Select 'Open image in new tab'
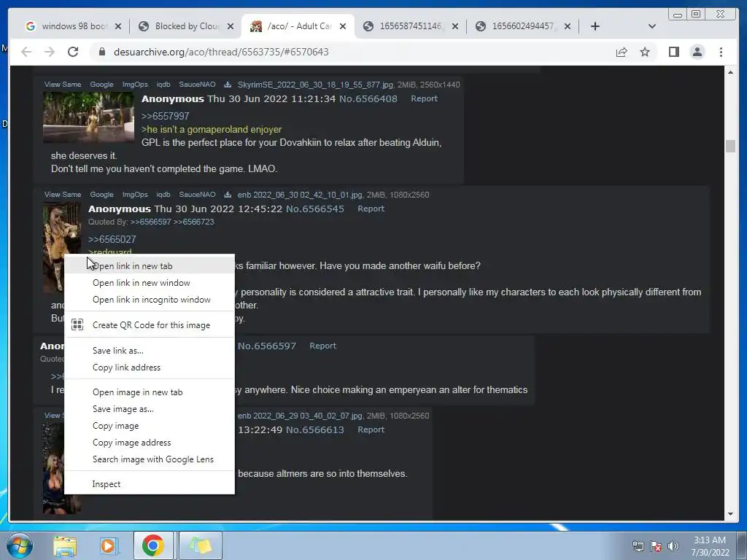The image size is (747, 560). click(x=150, y=392)
